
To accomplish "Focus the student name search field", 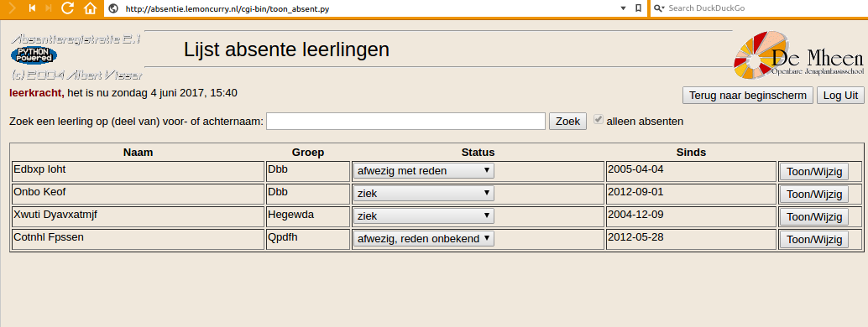I will (x=405, y=122).
